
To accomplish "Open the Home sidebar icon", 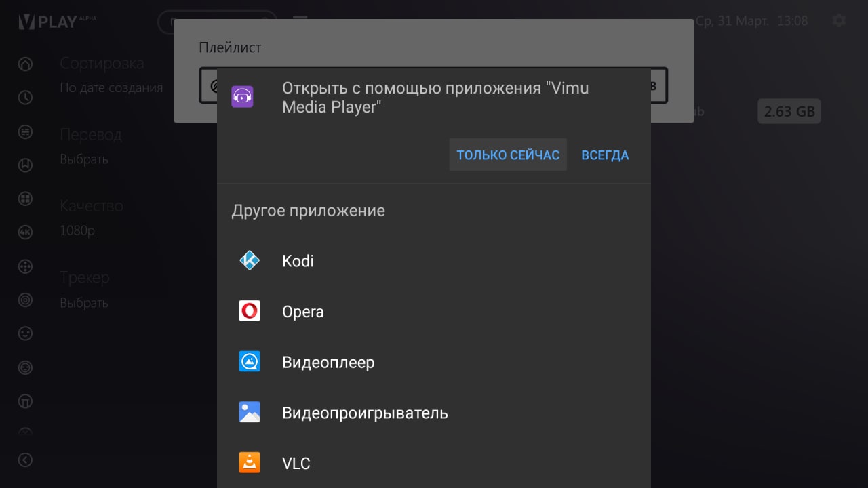I will coord(25,64).
